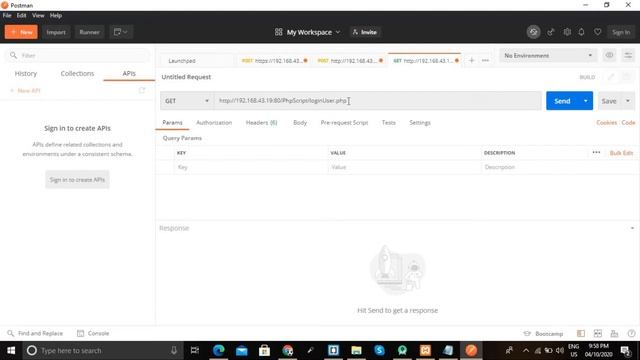
Task: Open the Console panel
Action: (x=93, y=333)
